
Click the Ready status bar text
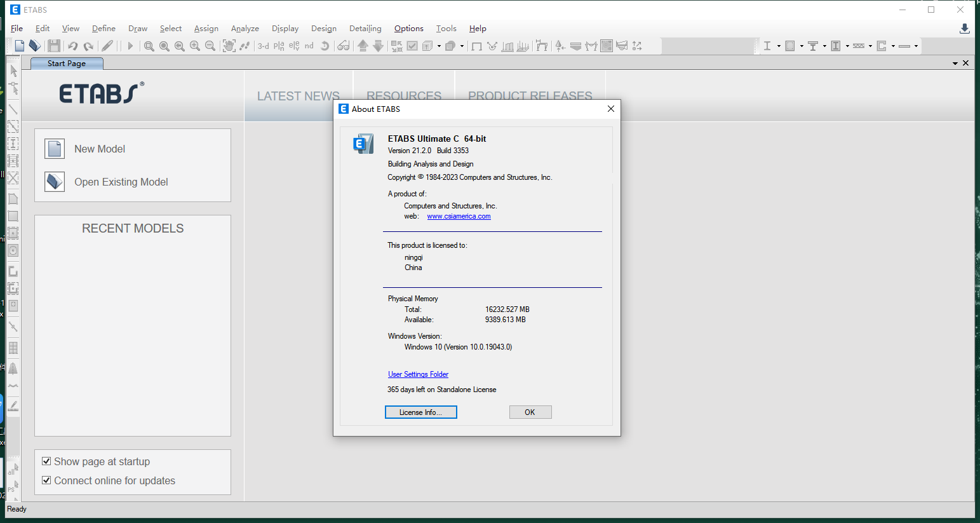17,509
